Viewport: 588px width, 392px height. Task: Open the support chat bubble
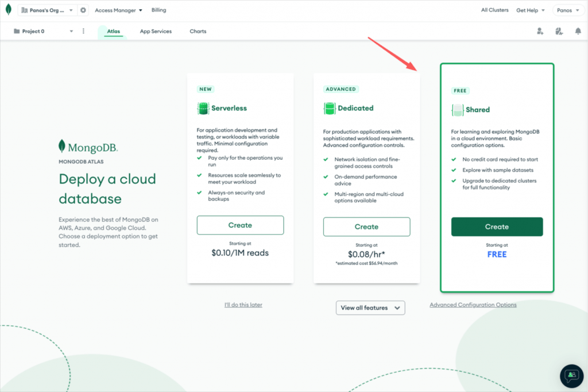571,375
